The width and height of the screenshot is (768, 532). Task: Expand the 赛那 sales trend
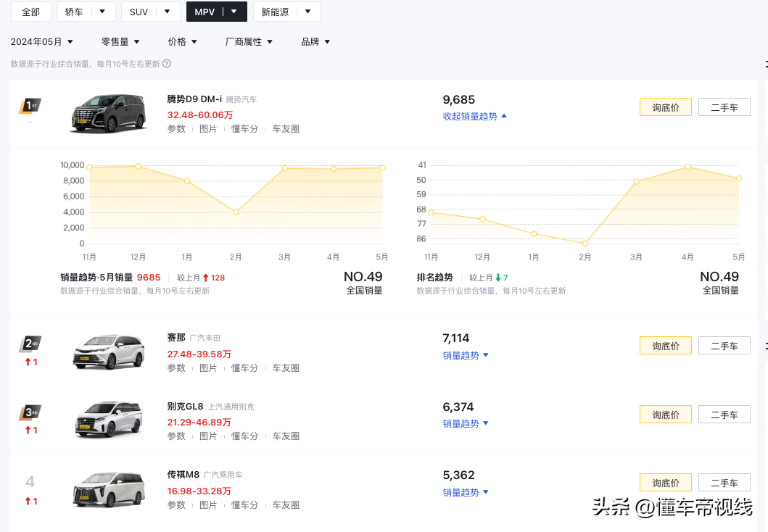(x=466, y=355)
